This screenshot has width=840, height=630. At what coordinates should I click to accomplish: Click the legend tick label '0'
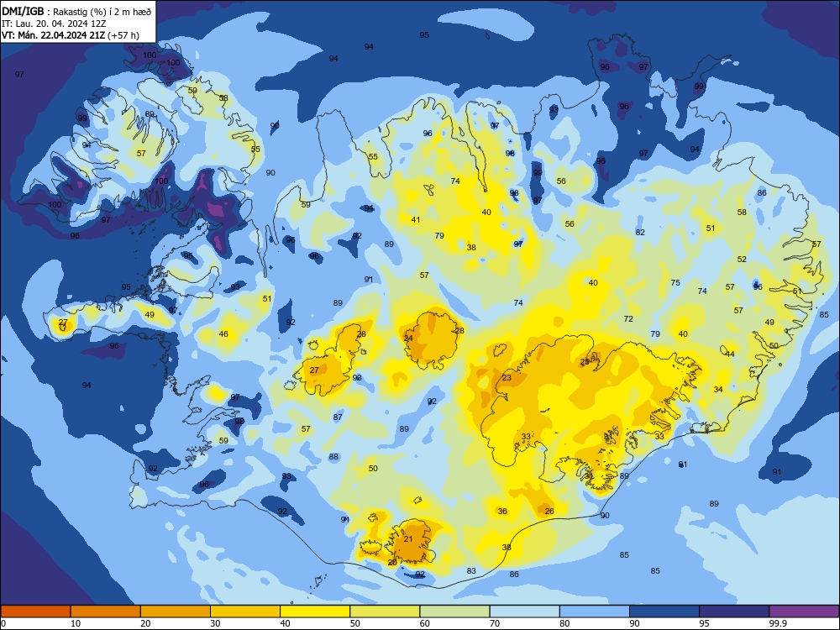[3, 623]
